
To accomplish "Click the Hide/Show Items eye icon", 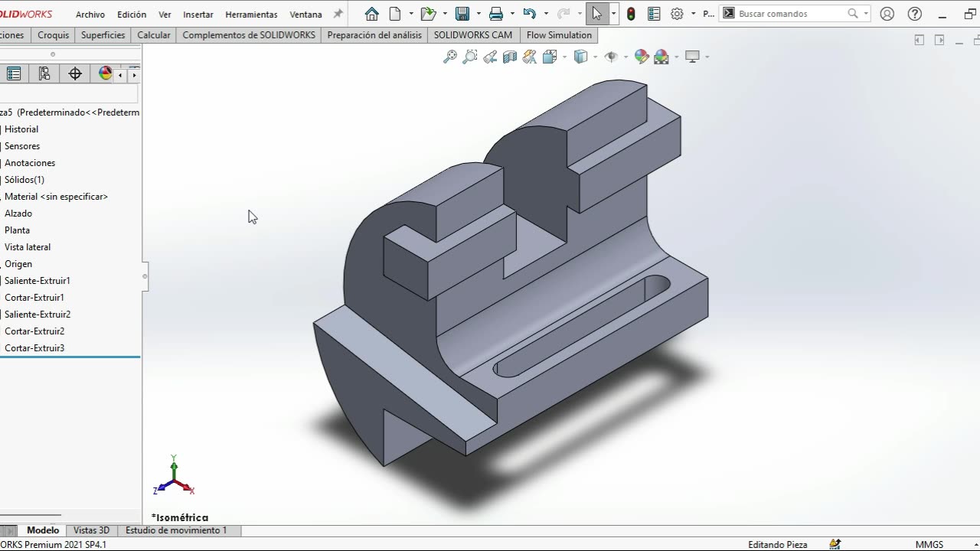I will [611, 57].
